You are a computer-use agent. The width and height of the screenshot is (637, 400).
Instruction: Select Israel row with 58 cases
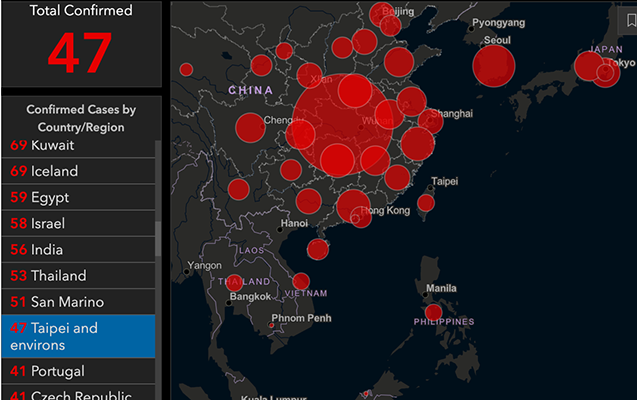click(78, 223)
